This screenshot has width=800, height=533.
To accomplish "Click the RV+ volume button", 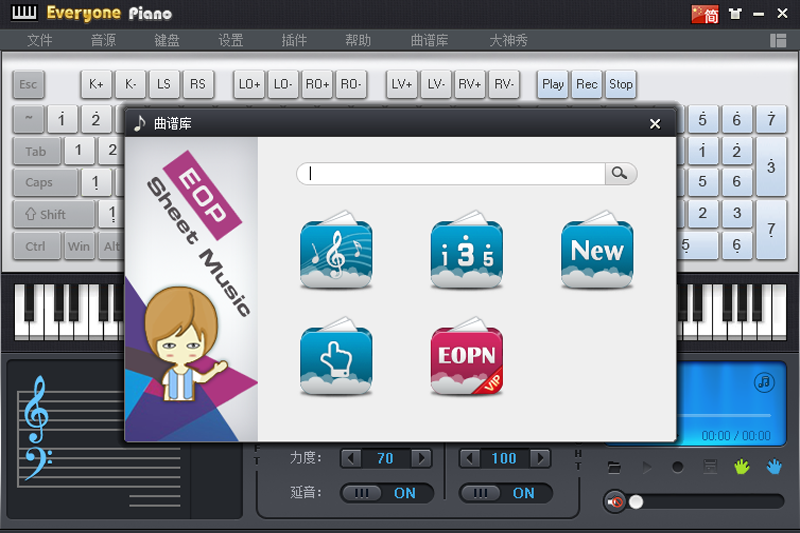I will point(470,84).
